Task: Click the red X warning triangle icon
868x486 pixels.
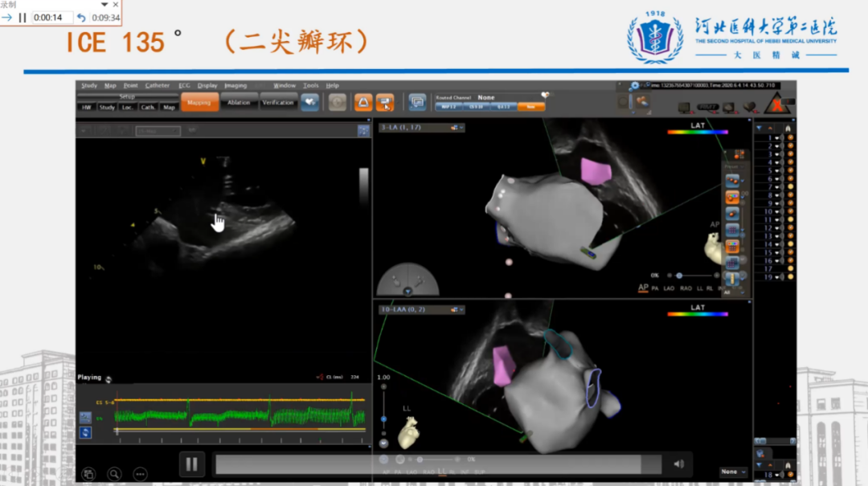Action: pos(776,104)
